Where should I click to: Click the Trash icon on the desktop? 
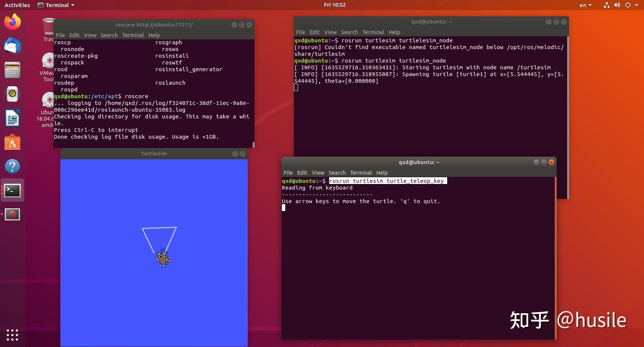[48, 27]
